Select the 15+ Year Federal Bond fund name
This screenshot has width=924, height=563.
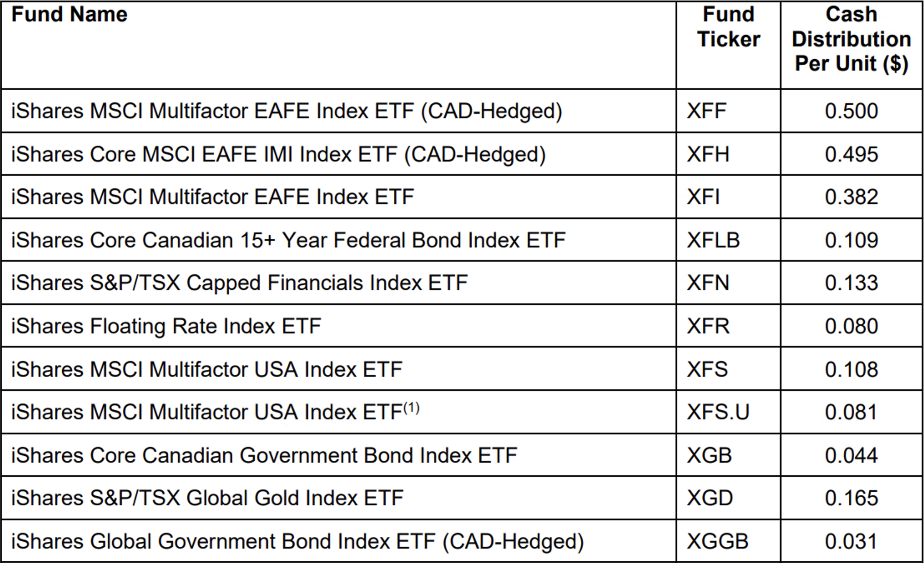tap(288, 240)
